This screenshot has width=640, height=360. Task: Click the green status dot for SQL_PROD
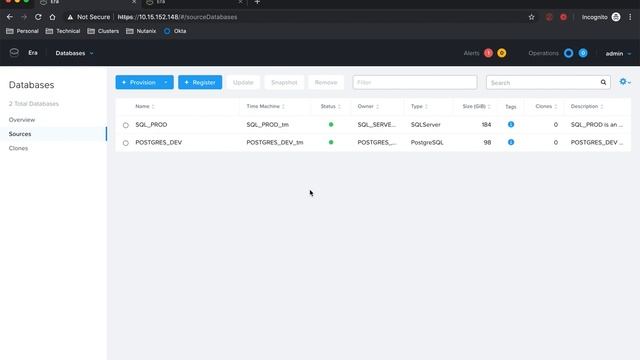point(331,124)
